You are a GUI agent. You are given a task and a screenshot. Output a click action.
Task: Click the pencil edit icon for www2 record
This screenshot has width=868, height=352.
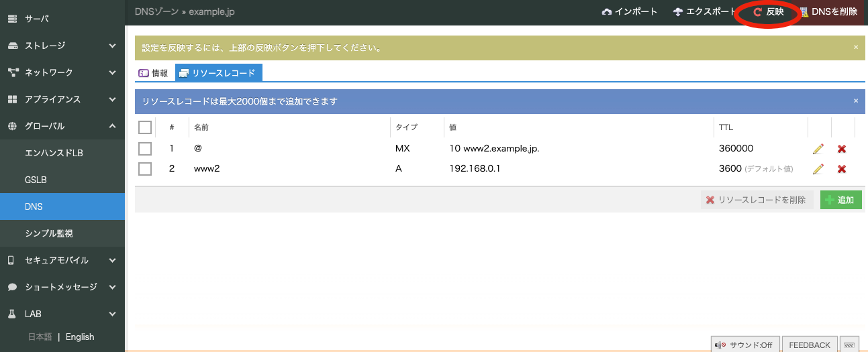pos(817,169)
